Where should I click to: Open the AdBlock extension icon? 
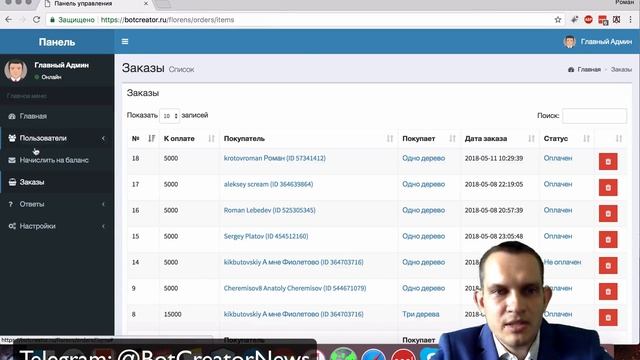click(588, 20)
